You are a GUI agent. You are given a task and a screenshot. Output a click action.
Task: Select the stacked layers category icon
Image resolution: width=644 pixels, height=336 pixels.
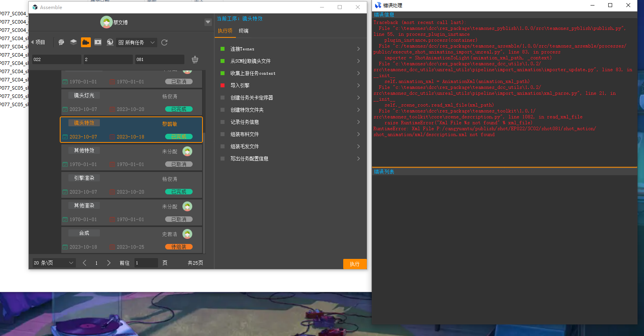tap(74, 42)
